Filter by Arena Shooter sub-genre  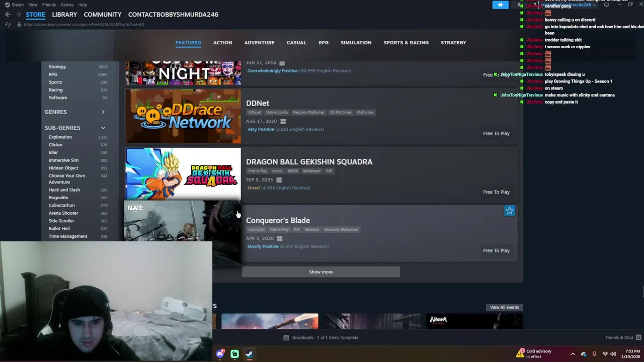(x=63, y=213)
